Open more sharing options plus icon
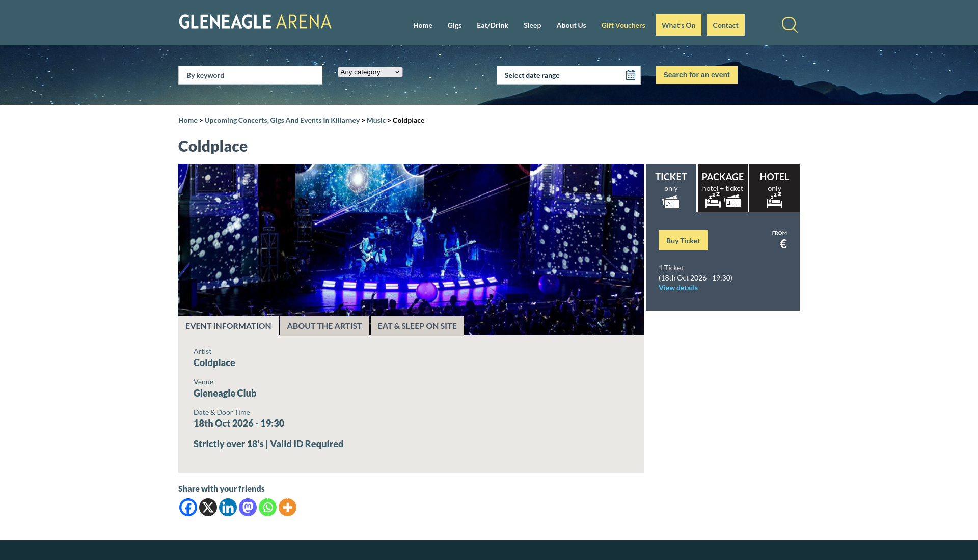 (287, 507)
